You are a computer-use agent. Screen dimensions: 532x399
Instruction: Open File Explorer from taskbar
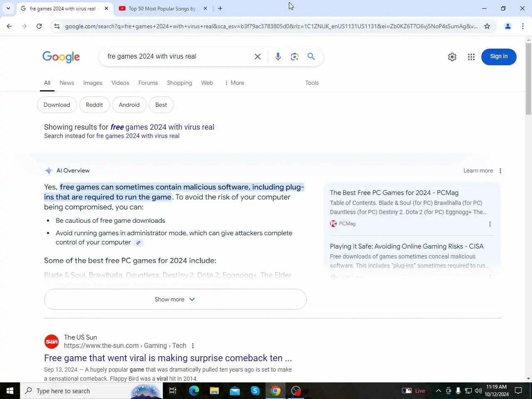click(x=214, y=391)
